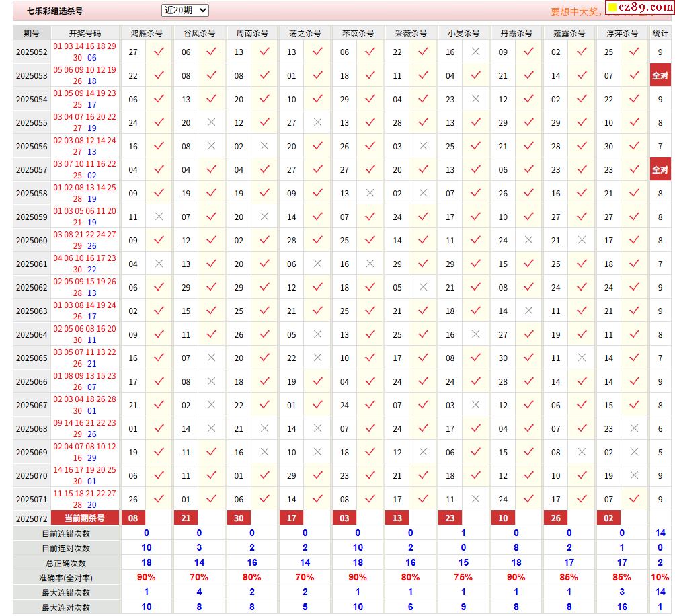Image resolution: width=675 pixels, height=616 pixels.
Task: Click the X mark for 小旻杀号 in row 2025071
Action: pyautogui.click(x=476, y=500)
